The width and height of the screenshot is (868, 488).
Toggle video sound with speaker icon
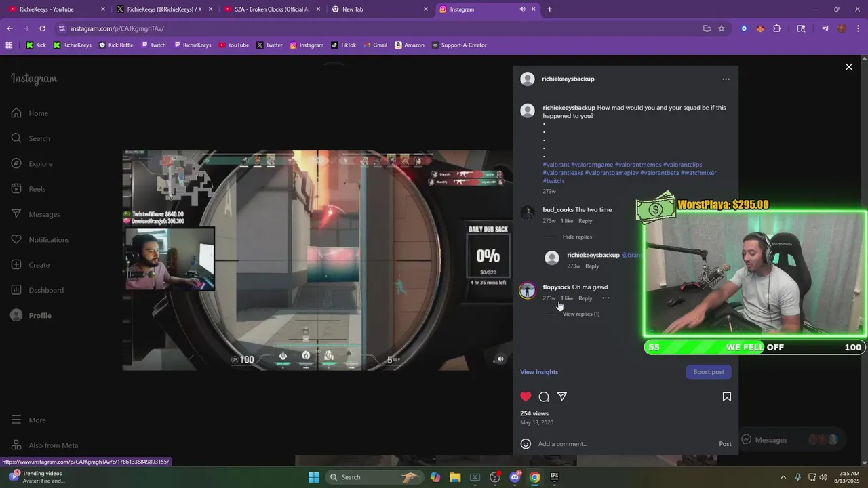coord(500,359)
